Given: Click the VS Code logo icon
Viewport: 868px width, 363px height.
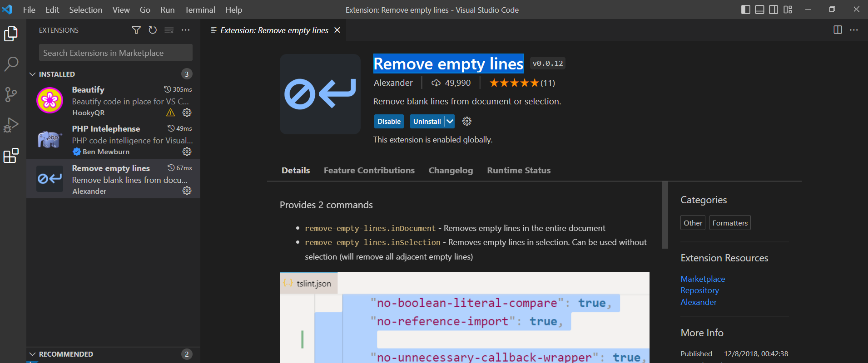Looking at the screenshot, I should click(x=7, y=10).
